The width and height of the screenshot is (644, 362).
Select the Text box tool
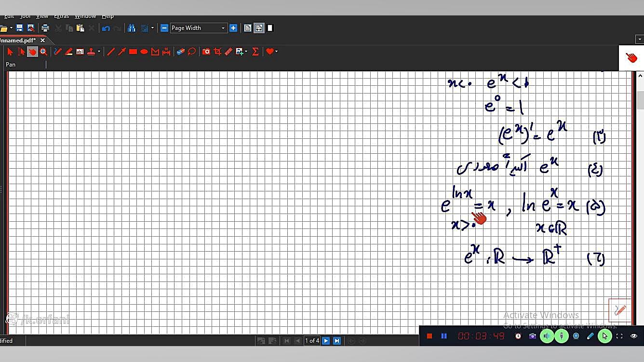point(80,52)
